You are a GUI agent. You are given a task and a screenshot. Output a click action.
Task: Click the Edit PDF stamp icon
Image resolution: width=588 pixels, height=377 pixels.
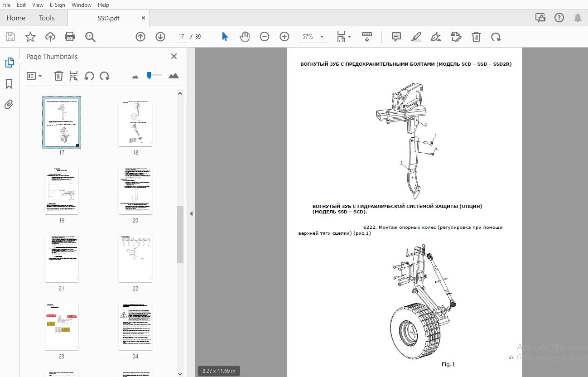pos(456,37)
